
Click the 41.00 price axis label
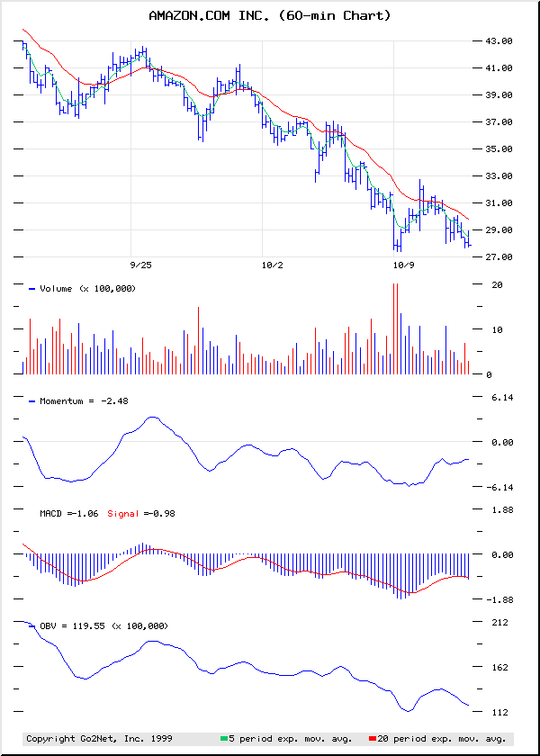click(499, 68)
